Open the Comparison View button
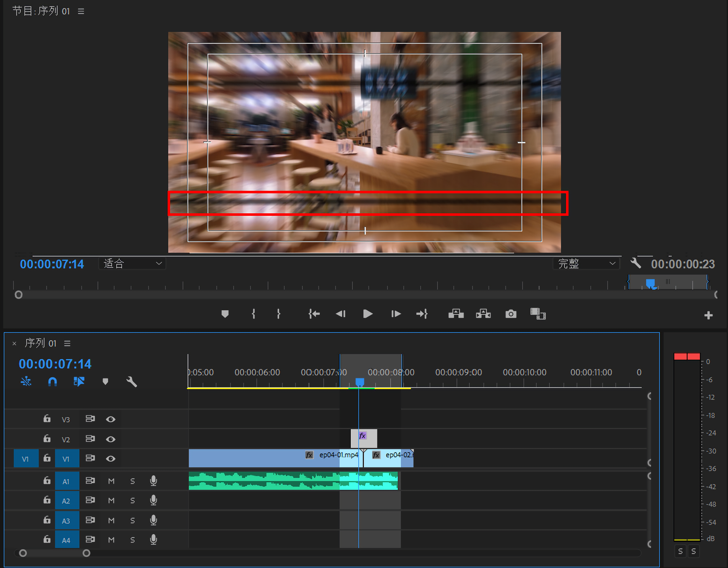The width and height of the screenshot is (728, 568). coord(538,314)
